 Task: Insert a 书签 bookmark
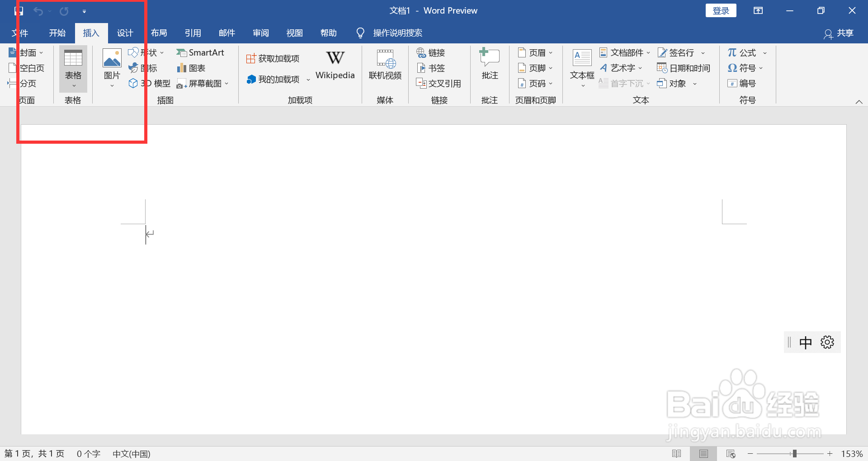(431, 68)
